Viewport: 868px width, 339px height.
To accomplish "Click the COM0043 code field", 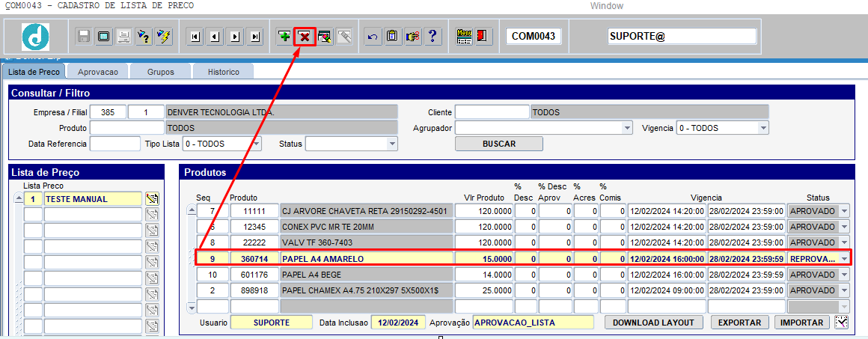I will tap(533, 37).
